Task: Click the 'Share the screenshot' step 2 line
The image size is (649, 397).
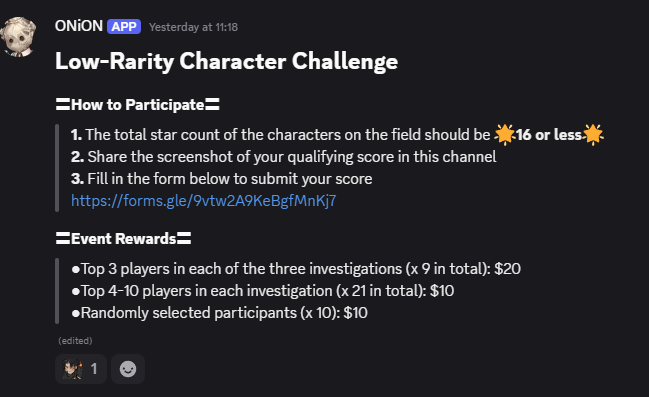Action: coord(284,157)
